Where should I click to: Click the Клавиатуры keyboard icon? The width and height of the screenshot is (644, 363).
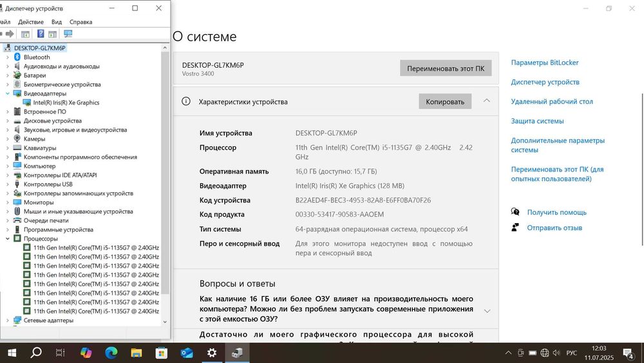17,148
